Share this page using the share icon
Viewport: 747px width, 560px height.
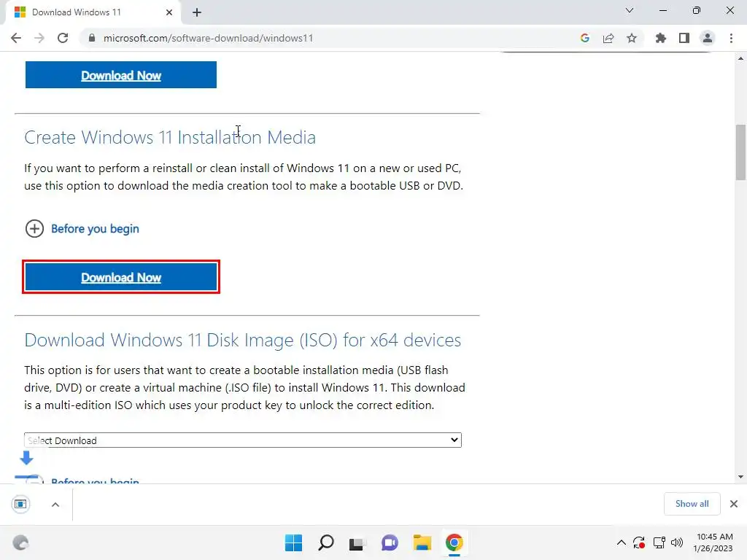tap(608, 38)
